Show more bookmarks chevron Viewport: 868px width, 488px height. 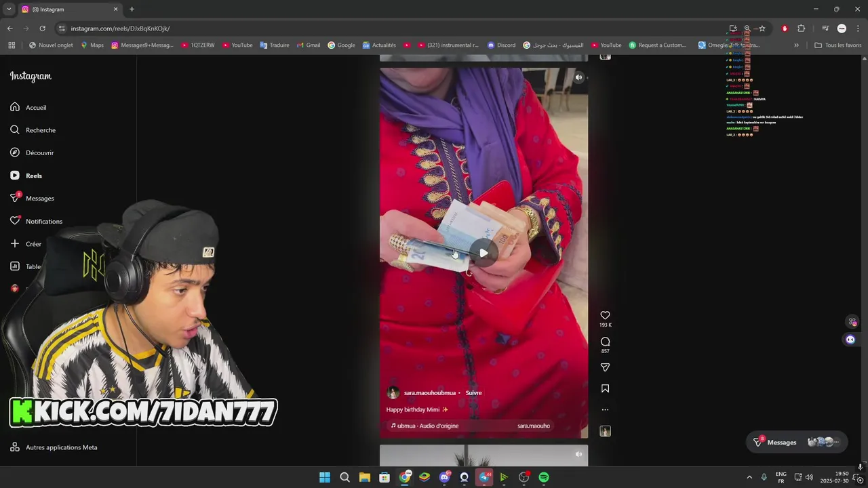796,45
